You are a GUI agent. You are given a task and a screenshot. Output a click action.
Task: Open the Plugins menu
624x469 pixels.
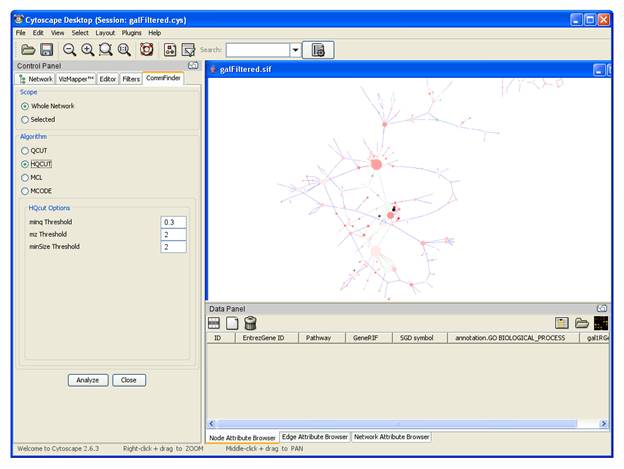131,33
